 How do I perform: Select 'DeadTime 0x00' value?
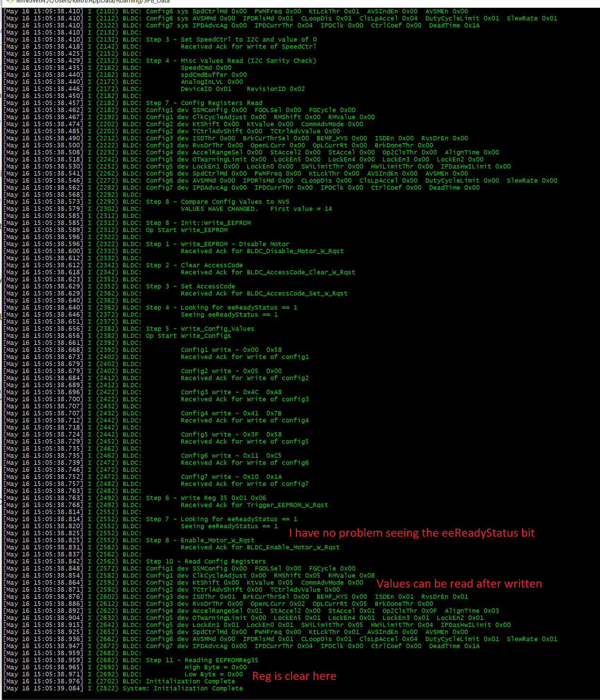[x=454, y=188]
